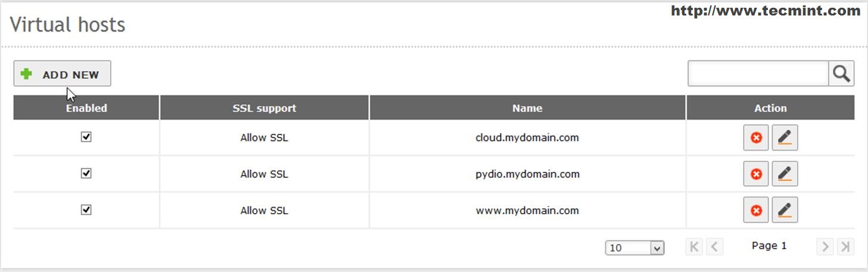Open the rows-per-page dropdown showing 10
The width and height of the screenshot is (868, 272).
point(634,248)
